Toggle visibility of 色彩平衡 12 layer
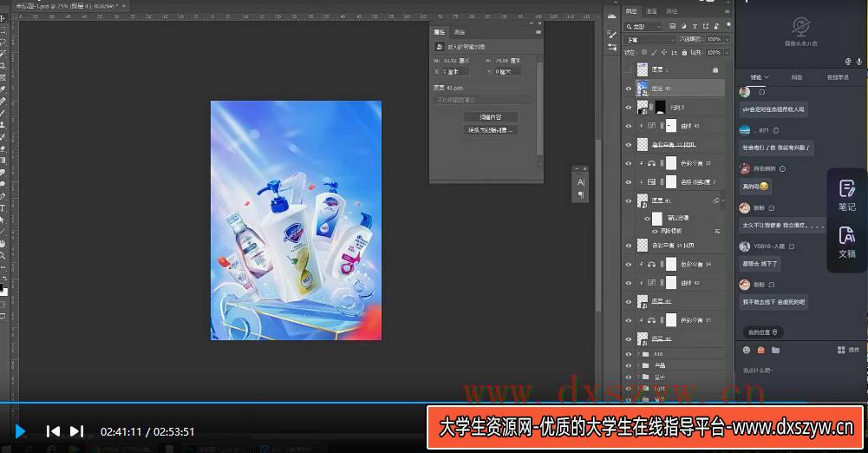Viewport: 868px width, 453px height. [629, 163]
